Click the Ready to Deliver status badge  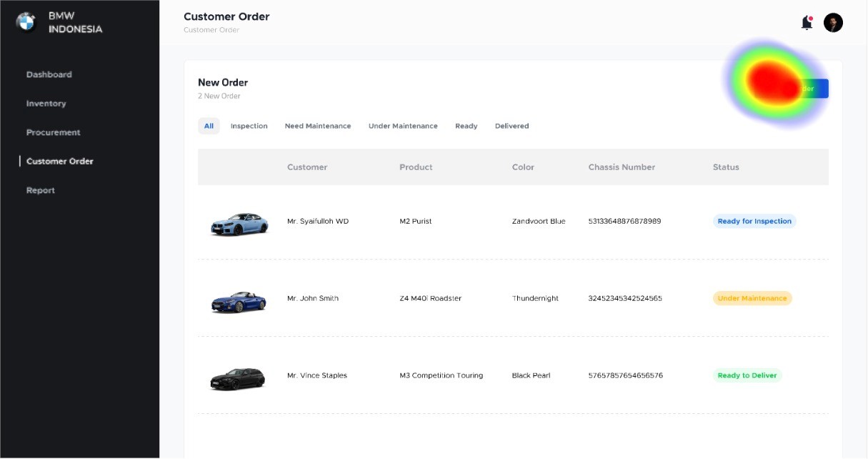pyautogui.click(x=747, y=376)
